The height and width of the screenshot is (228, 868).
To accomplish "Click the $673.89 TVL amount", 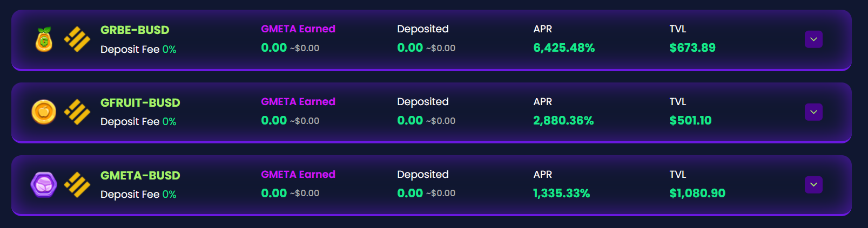I will tap(692, 48).
